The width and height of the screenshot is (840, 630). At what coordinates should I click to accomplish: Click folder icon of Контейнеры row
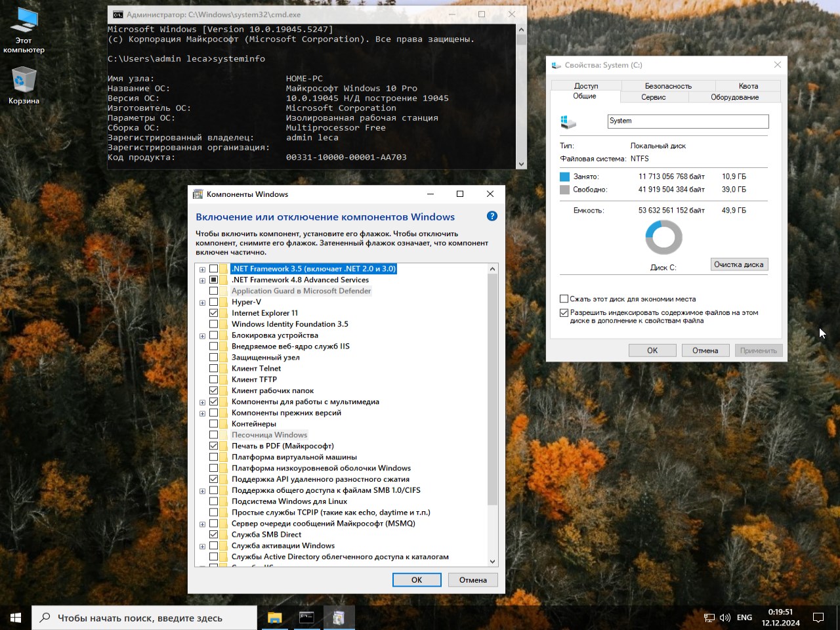click(x=224, y=424)
